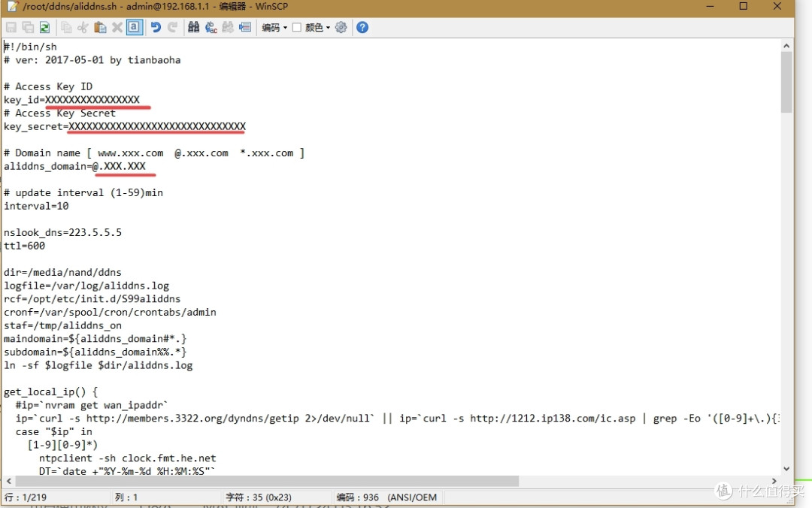Open the blue Help icon

[362, 27]
